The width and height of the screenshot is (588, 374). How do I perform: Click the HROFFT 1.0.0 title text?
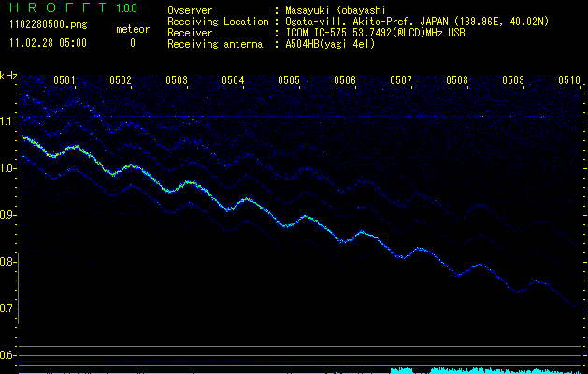click(74, 7)
